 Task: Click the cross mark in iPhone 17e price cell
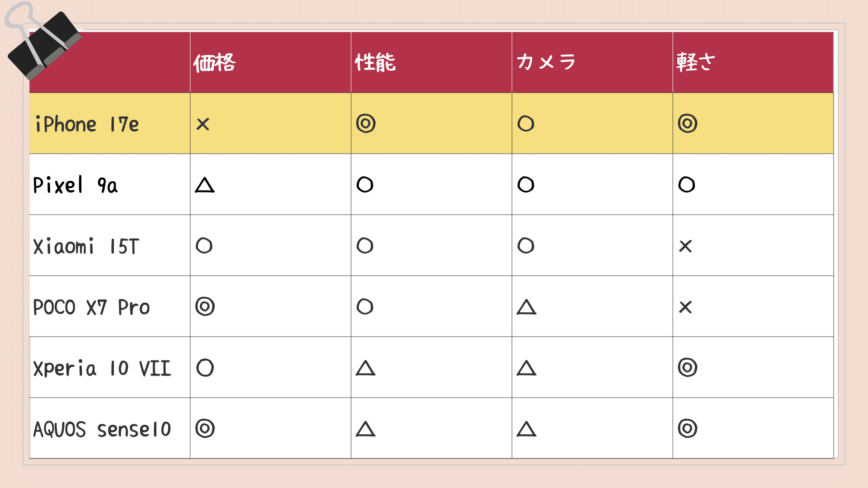tap(203, 124)
